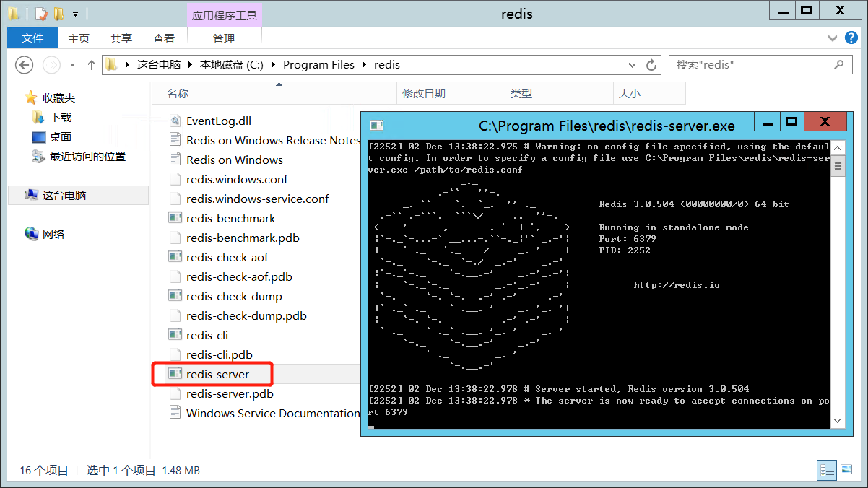Select the redis-cli executable icon

(175, 334)
